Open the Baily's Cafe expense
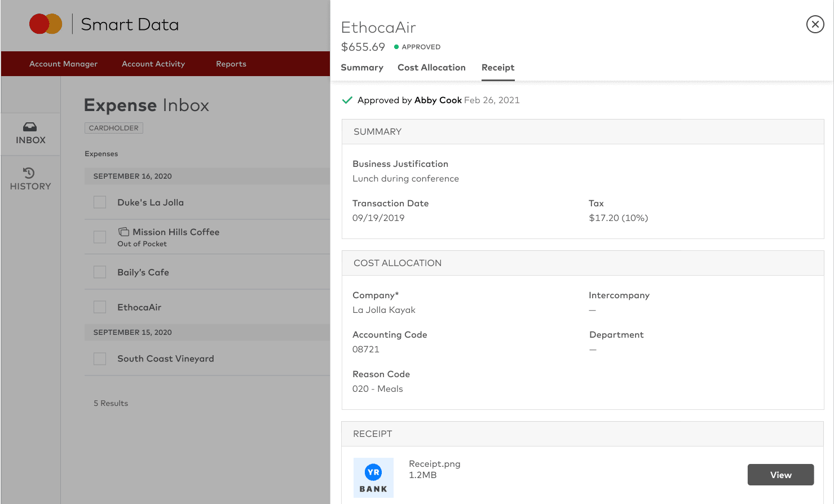This screenshot has height=504, width=834. (x=143, y=272)
